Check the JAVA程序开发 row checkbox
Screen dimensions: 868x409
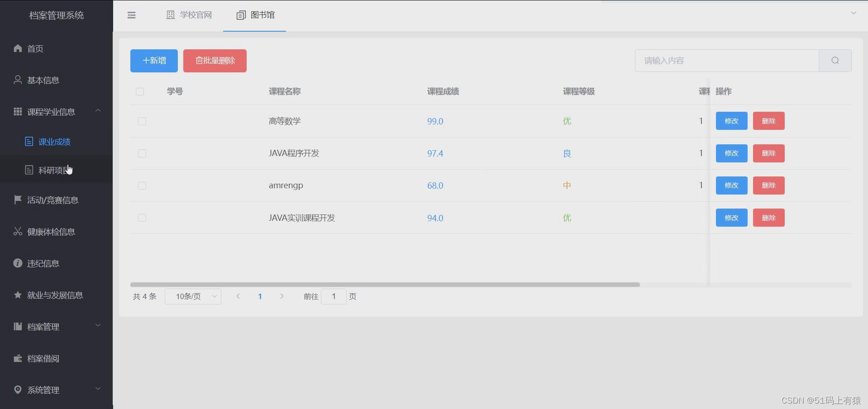[x=142, y=153]
